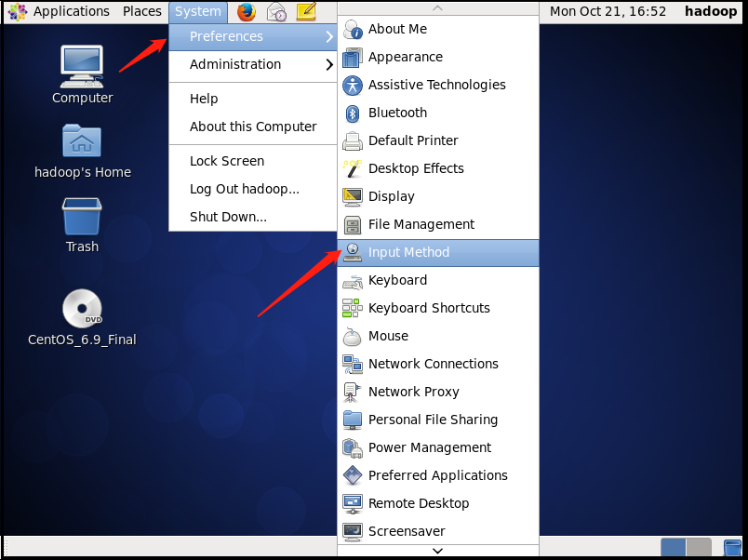Open Power Management icon

(353, 447)
